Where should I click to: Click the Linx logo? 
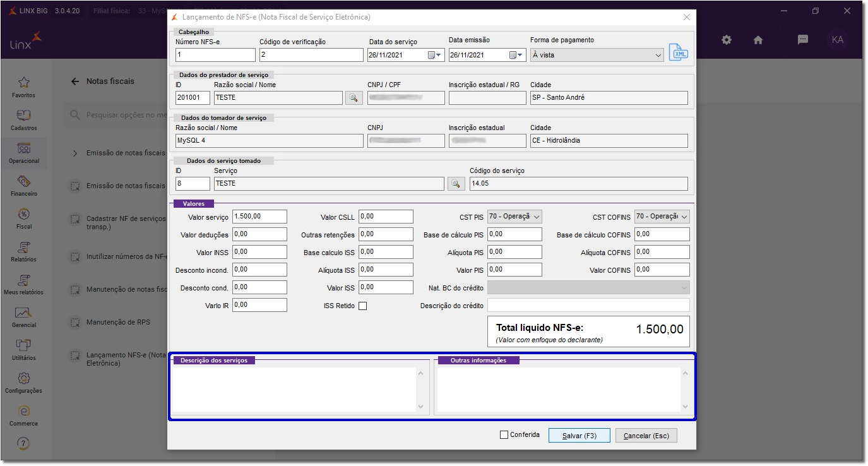click(25, 40)
